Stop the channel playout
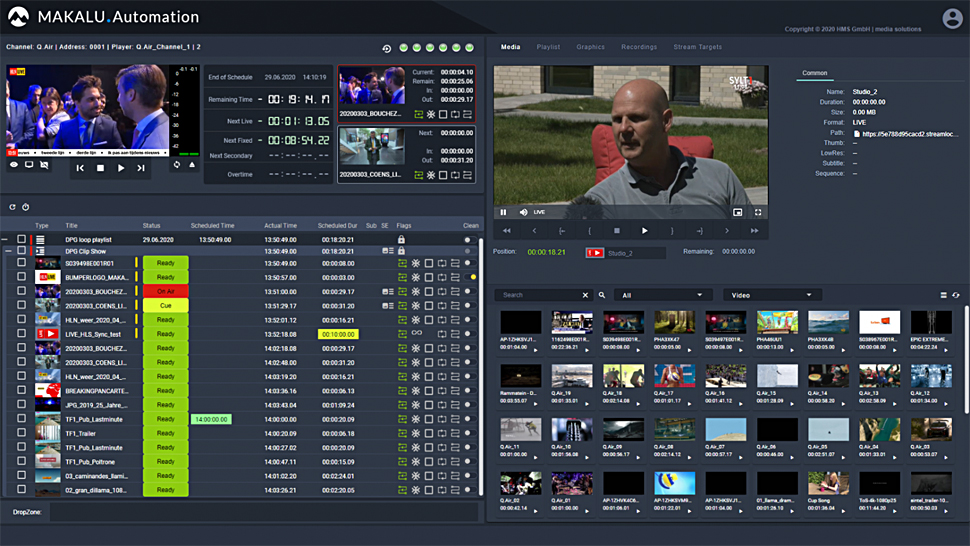This screenshot has height=546, width=970. [x=100, y=168]
